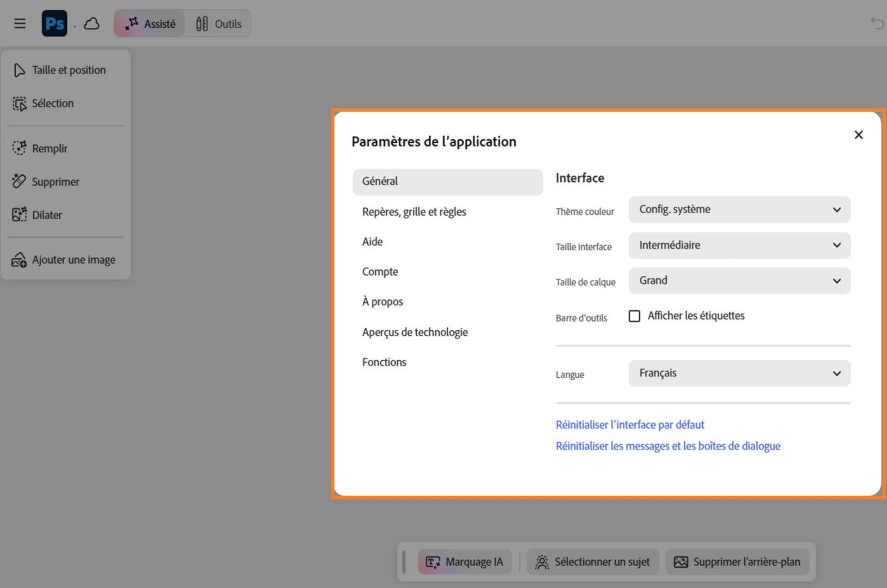The width and height of the screenshot is (887, 588).
Task: Click the Supprimer l'arrière-plan button
Action: click(737, 562)
